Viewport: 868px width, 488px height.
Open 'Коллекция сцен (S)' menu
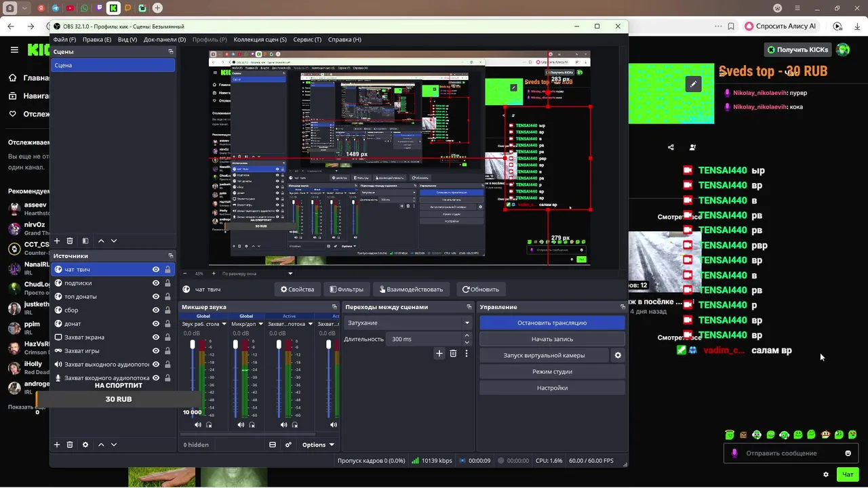tap(260, 39)
